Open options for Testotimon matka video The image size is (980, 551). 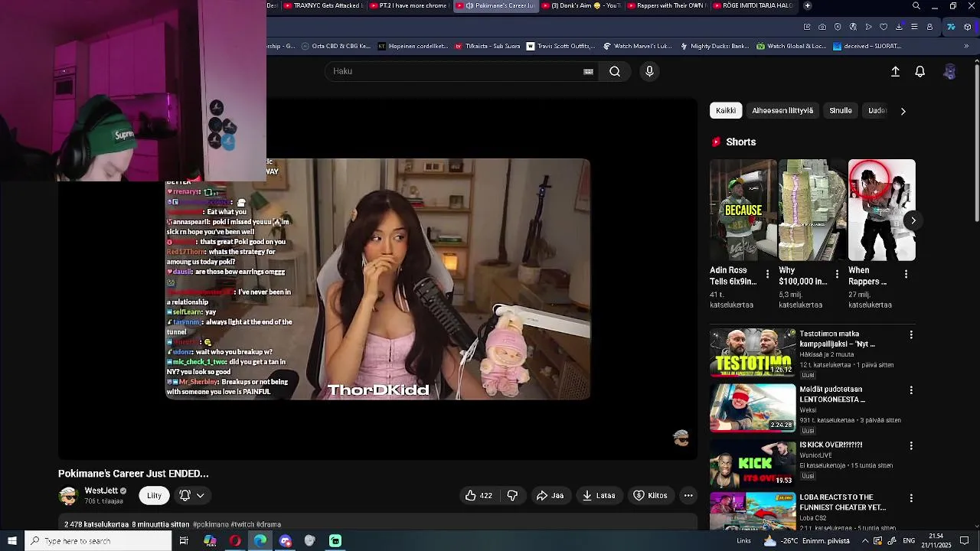[x=911, y=335]
